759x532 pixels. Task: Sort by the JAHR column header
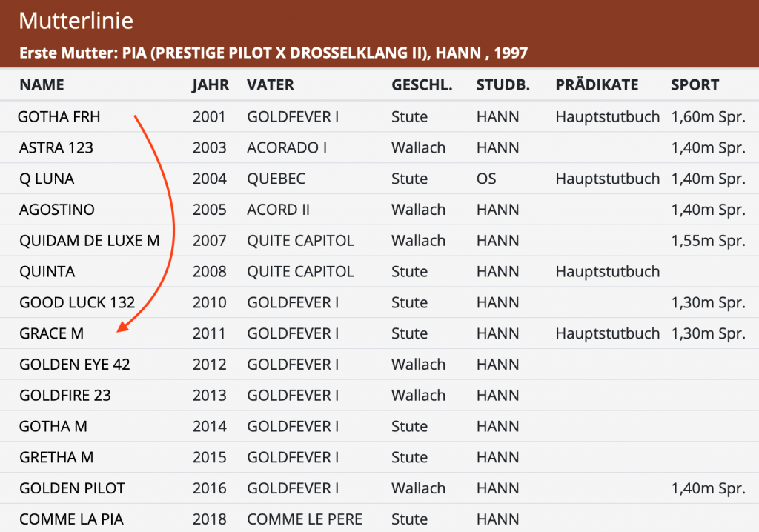[x=211, y=85]
